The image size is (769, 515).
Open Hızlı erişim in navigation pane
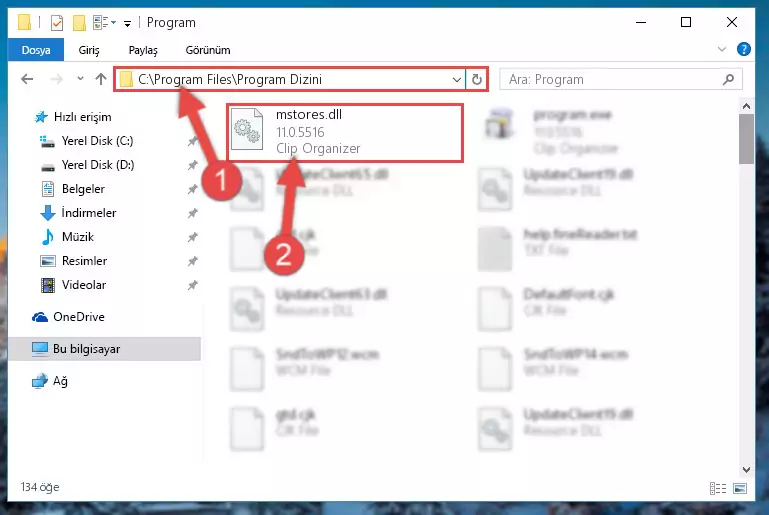73,117
